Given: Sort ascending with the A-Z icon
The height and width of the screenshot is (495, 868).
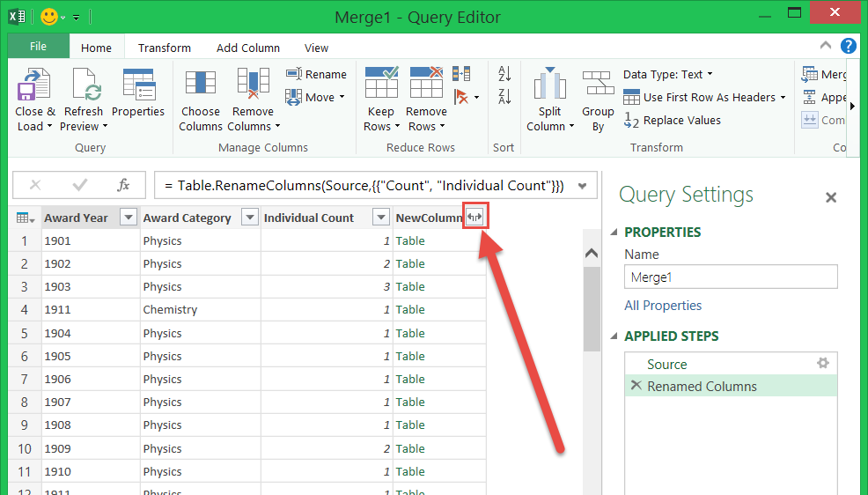Looking at the screenshot, I should click(504, 74).
